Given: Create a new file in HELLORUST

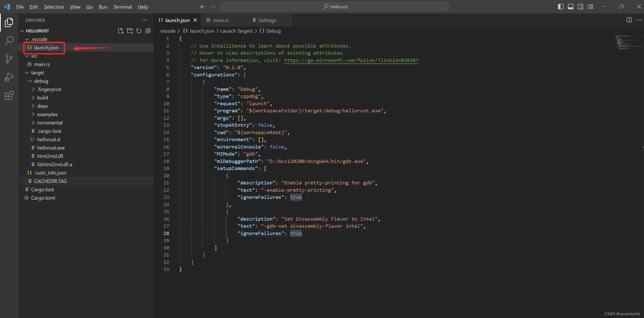Looking at the screenshot, I should coord(121,31).
